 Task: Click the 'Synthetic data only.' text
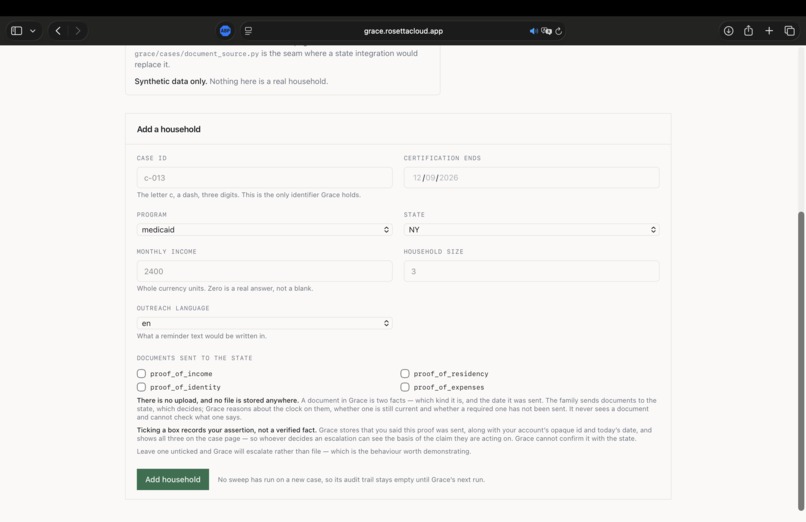coord(171,81)
